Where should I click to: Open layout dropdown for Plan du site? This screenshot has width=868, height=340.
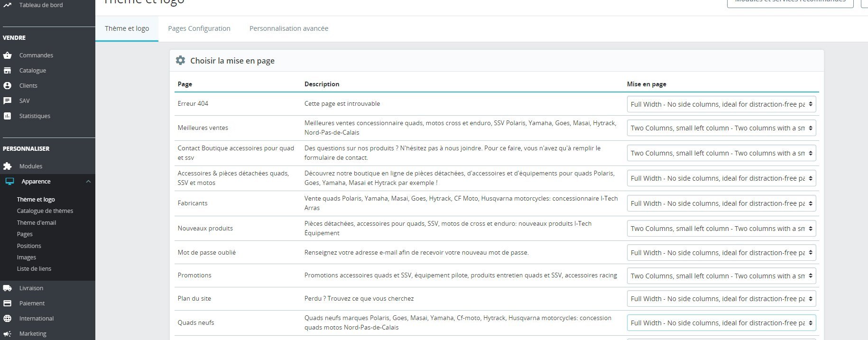tap(721, 299)
